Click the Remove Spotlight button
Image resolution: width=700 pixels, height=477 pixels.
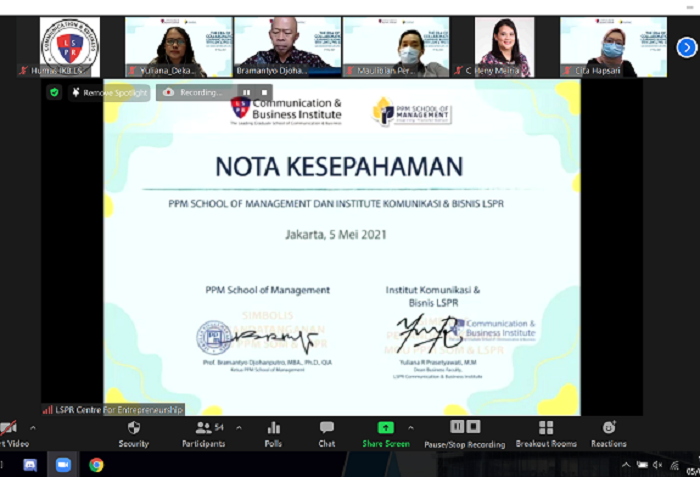pyautogui.click(x=109, y=92)
